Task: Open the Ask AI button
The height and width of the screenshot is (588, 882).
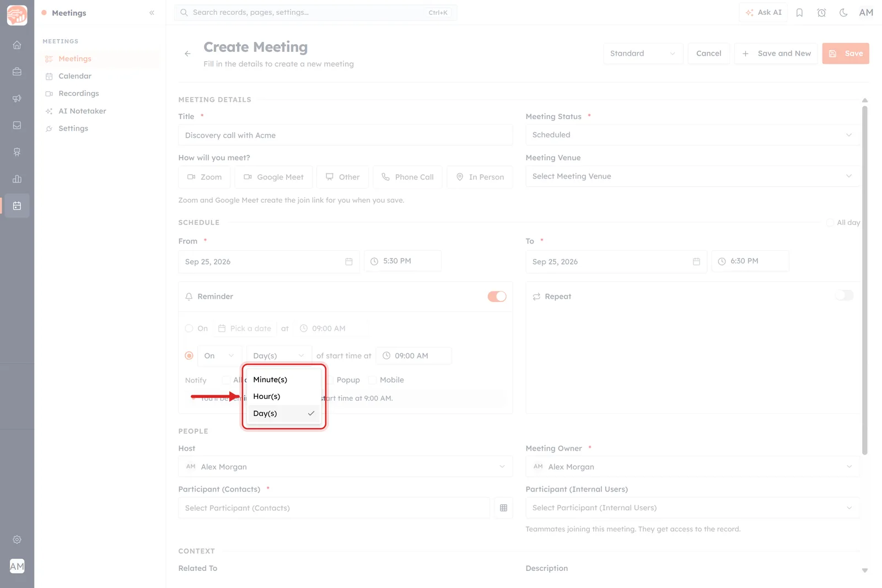Action: [x=763, y=13]
